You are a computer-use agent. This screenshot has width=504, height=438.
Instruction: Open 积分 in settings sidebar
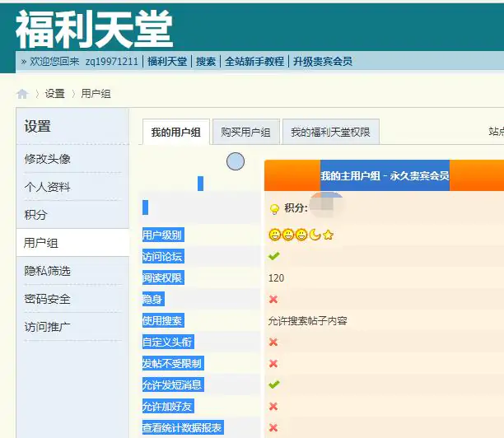[x=35, y=215]
